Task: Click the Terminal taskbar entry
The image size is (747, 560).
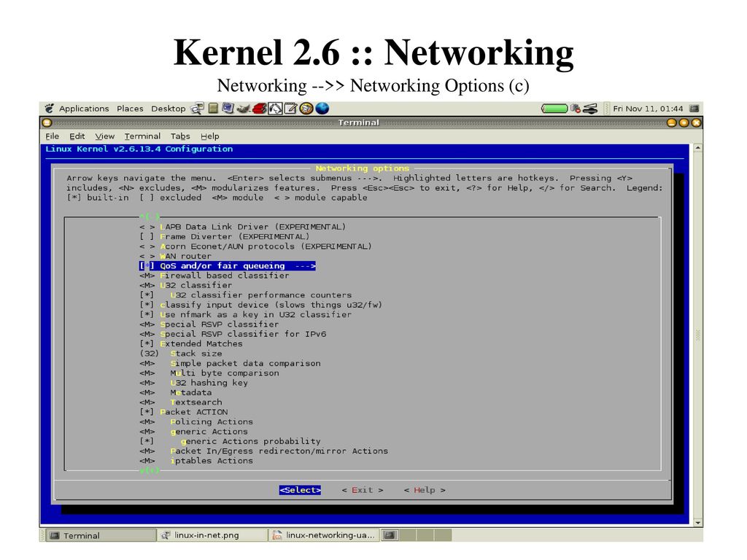Action: click(x=99, y=535)
